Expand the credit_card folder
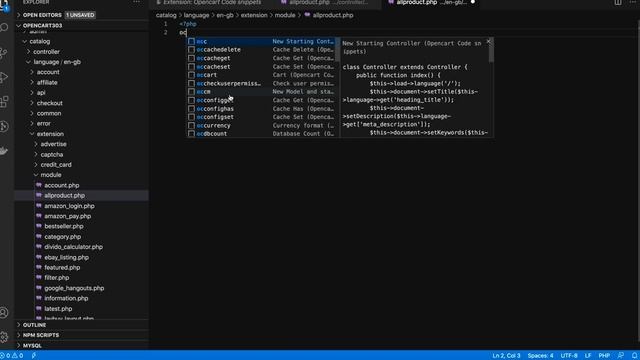The height and width of the screenshot is (360, 640). tap(56, 164)
